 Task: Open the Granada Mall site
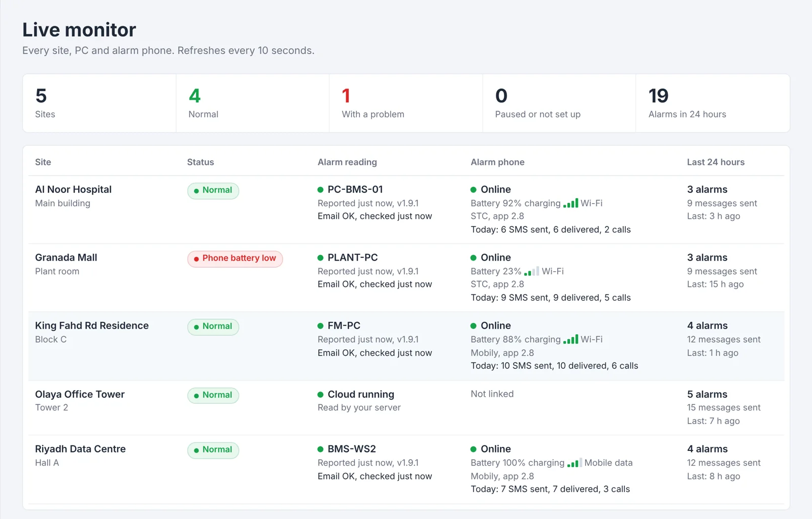(x=66, y=257)
